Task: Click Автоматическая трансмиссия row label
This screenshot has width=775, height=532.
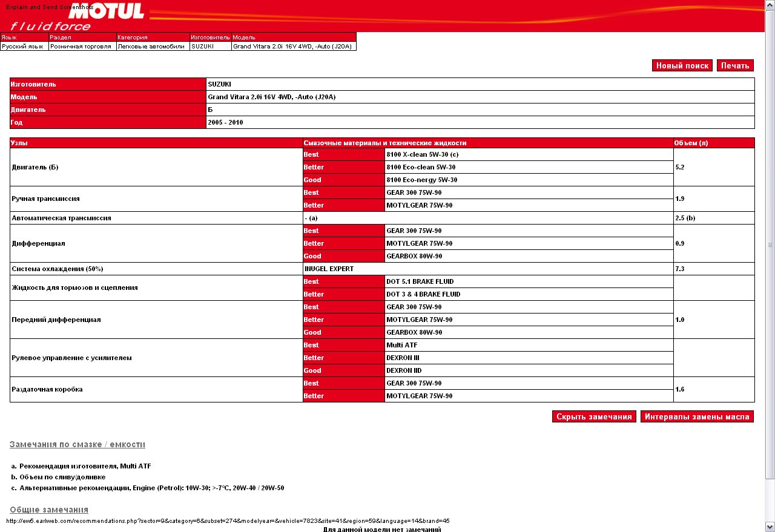Action: click(61, 218)
